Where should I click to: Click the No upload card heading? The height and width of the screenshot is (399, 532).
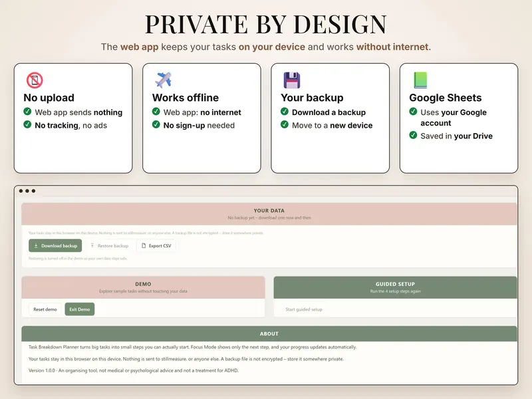(49, 98)
